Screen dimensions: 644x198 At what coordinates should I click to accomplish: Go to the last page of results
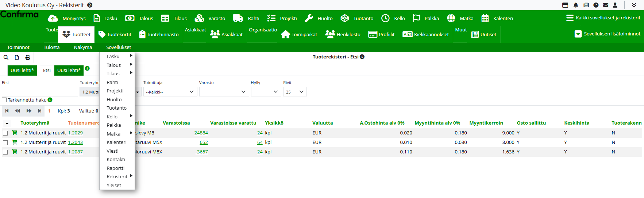coord(39,111)
